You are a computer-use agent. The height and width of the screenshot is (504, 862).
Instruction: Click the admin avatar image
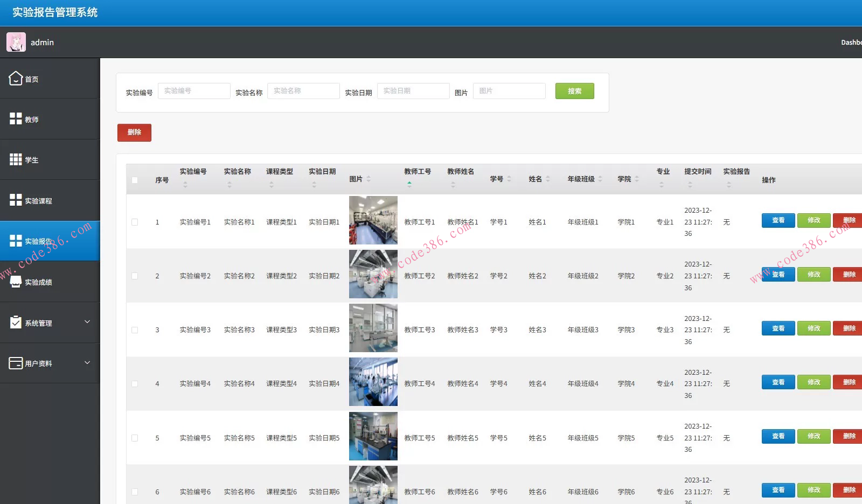tap(16, 42)
